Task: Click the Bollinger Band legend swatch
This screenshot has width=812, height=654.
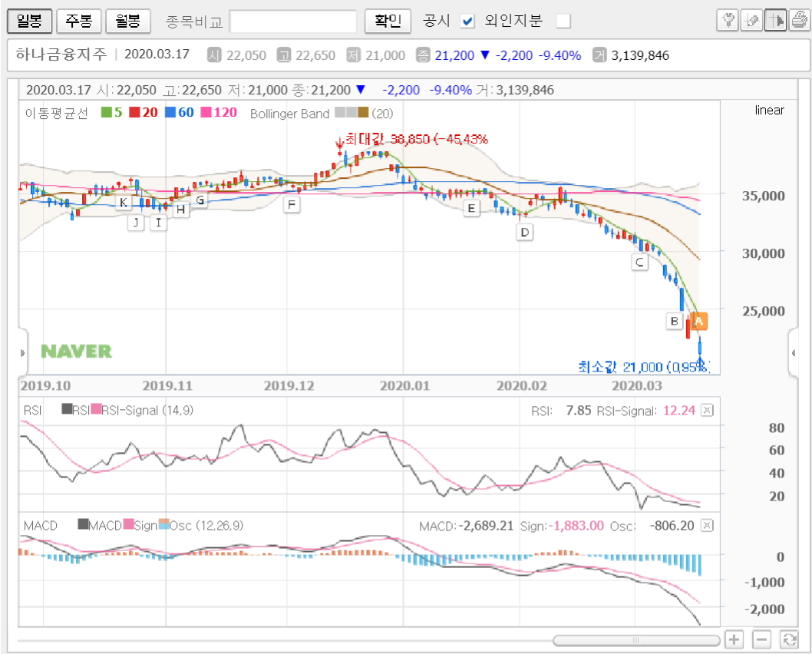Action: [352, 112]
